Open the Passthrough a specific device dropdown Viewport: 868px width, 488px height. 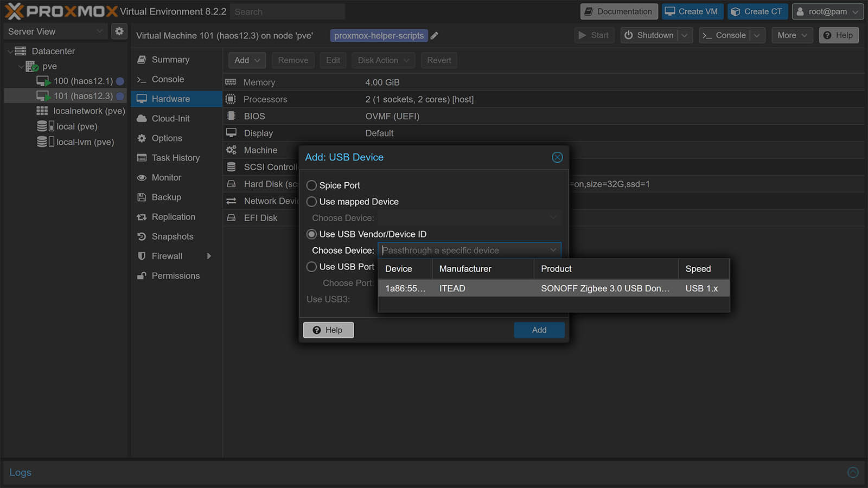pos(553,250)
